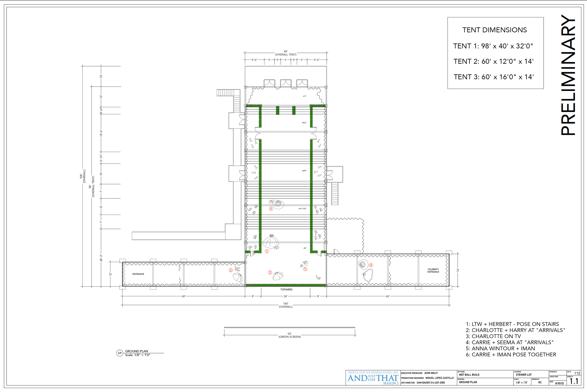Select the red circled number 5 marker
The height and width of the screenshot is (392, 587).
(x=305, y=269)
